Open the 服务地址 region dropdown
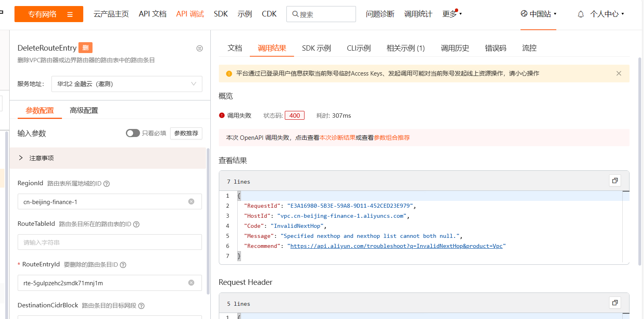644x319 pixels. [127, 84]
